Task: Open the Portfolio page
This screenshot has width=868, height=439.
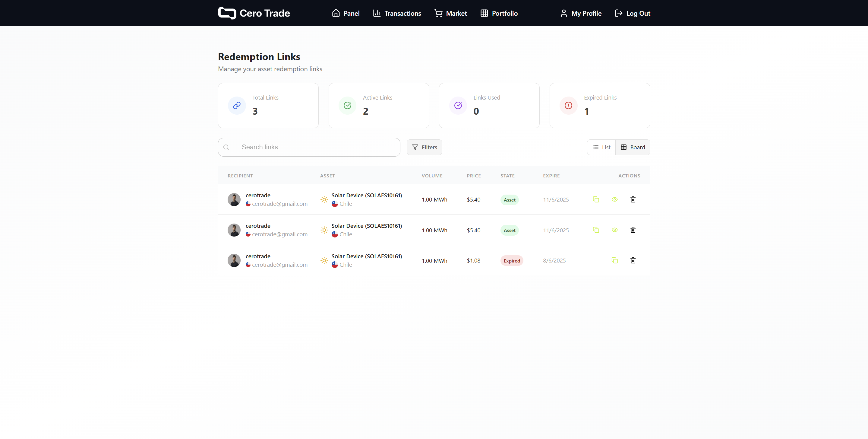Action: pyautogui.click(x=499, y=13)
